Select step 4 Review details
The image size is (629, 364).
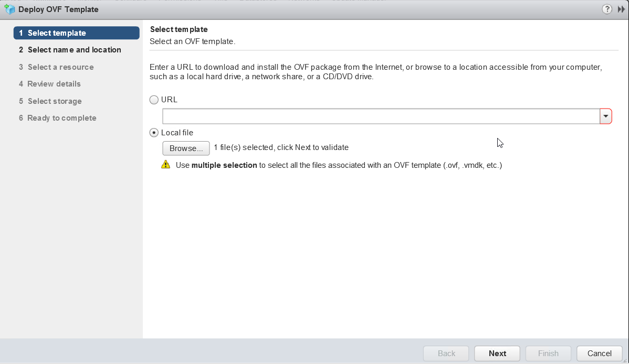54,84
